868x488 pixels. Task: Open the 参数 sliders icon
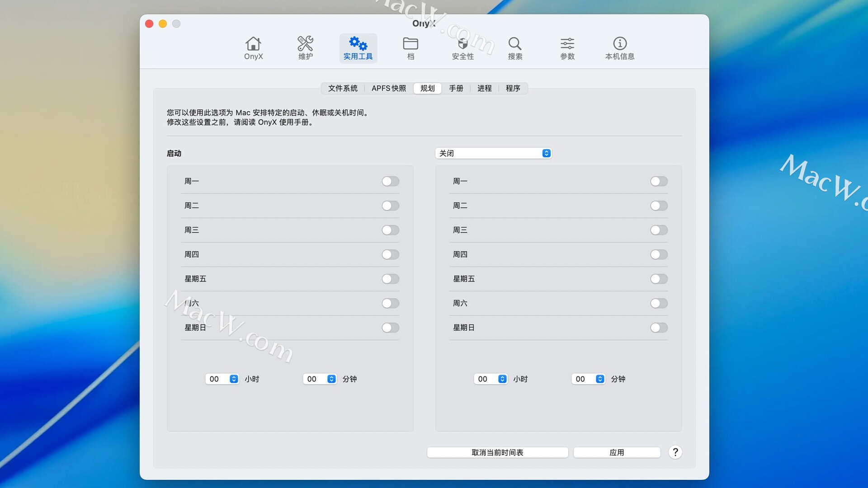pos(567,48)
